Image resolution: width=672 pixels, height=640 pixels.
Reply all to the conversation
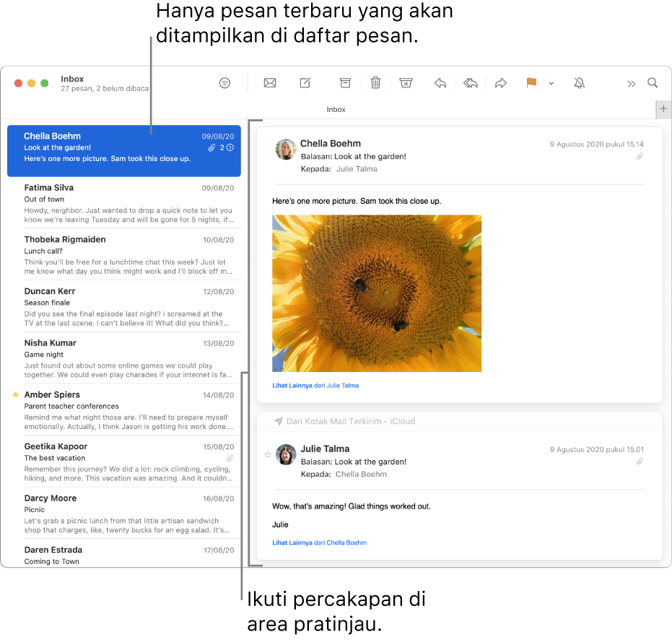coord(470,83)
